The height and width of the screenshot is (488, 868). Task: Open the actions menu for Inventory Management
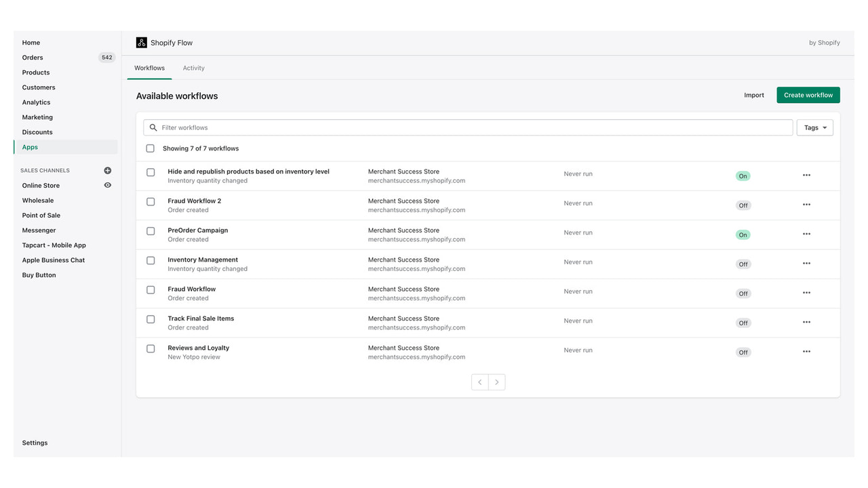coord(806,263)
